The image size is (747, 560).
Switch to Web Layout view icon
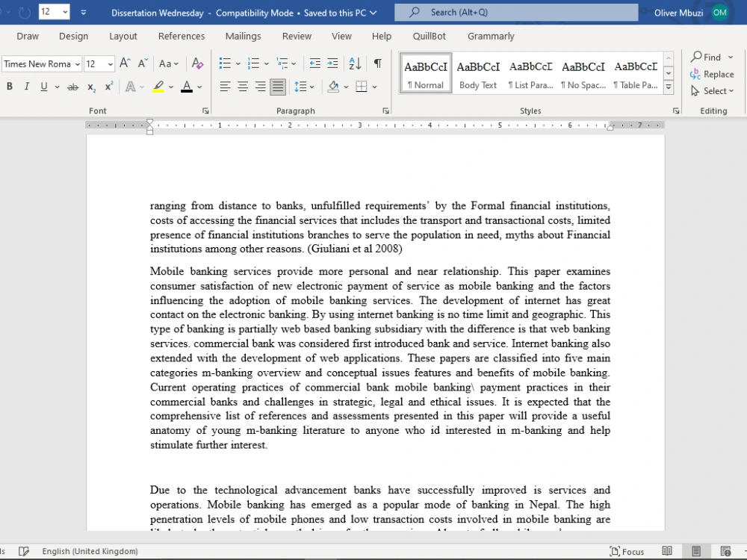725,551
